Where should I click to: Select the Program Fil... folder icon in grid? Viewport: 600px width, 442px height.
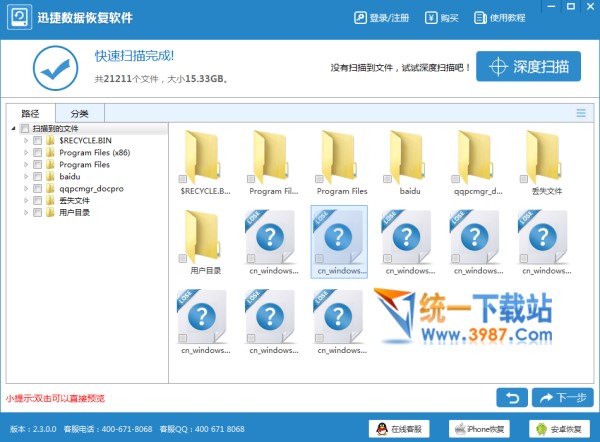[x=271, y=157]
